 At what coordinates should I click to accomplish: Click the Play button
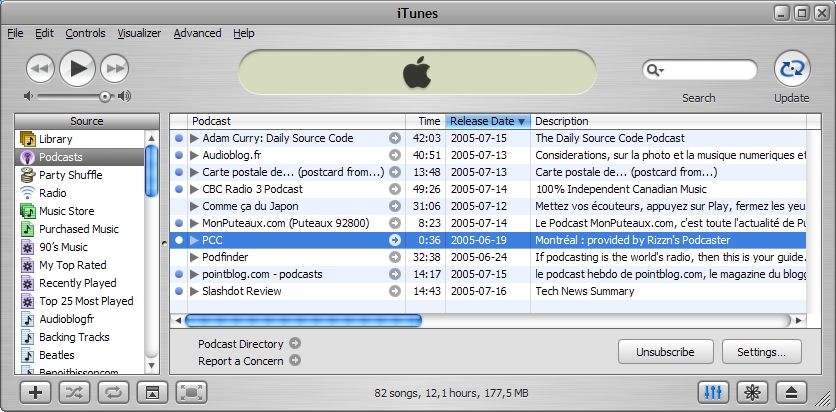77,68
